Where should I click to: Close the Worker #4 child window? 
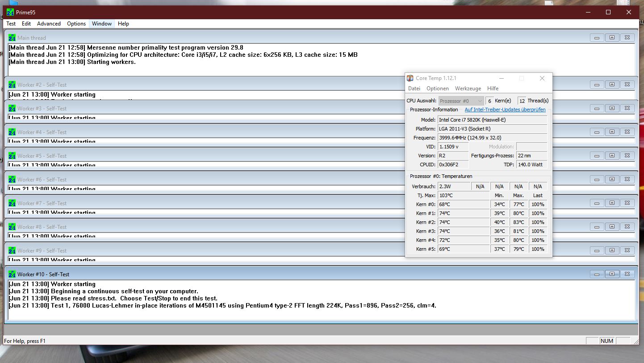pos(627,132)
